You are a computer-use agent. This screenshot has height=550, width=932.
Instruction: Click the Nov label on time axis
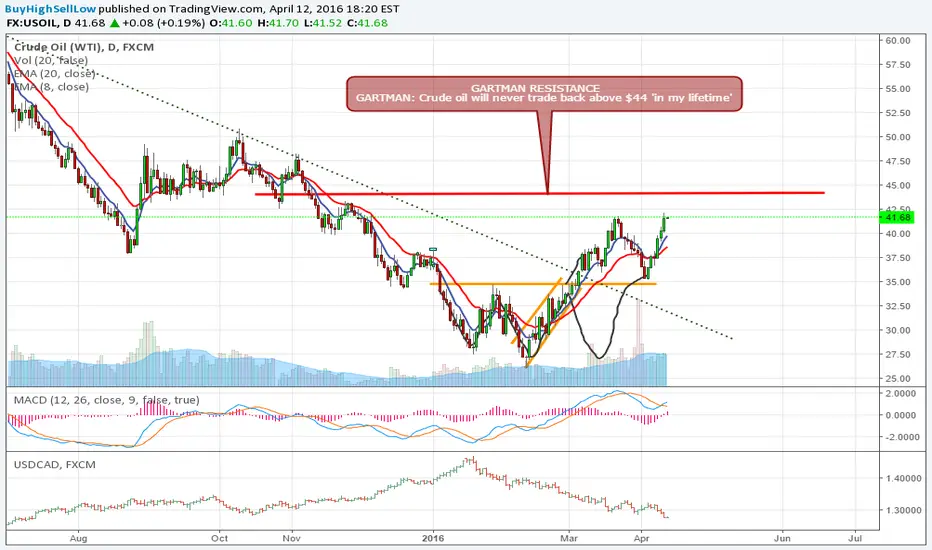coord(291,538)
